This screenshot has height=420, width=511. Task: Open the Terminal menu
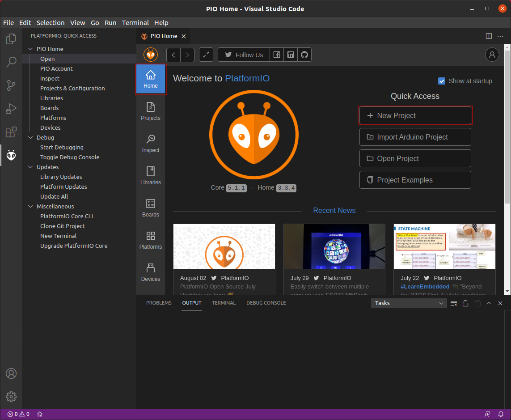click(x=135, y=23)
